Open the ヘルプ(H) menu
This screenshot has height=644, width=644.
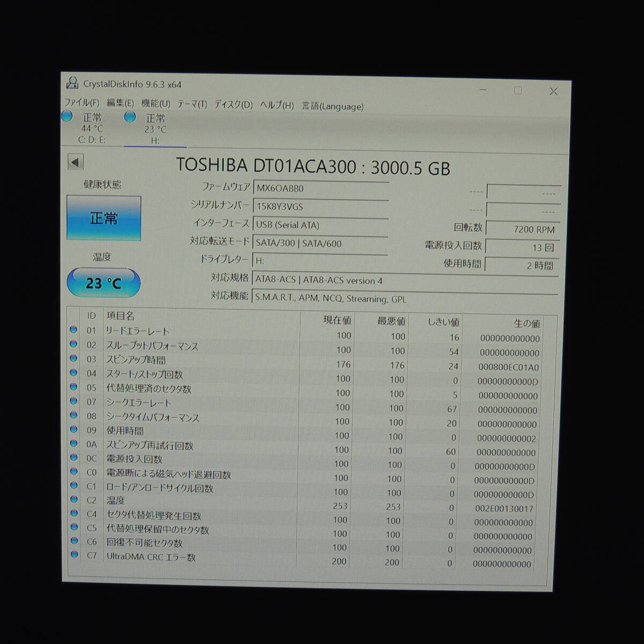point(277,105)
